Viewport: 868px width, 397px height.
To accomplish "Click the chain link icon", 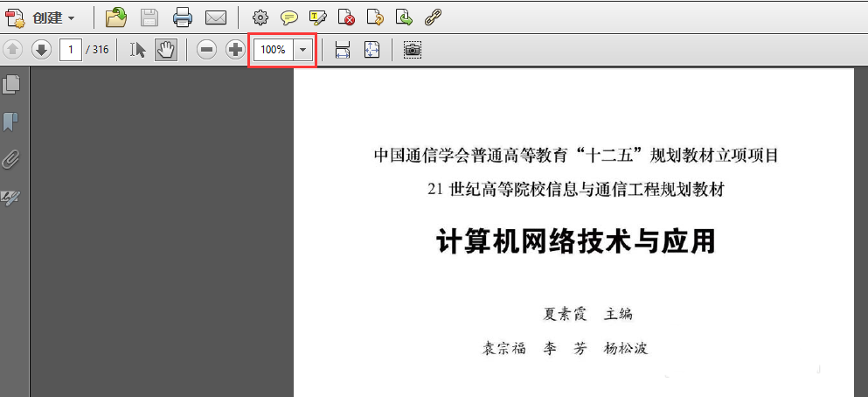I will 433,18.
